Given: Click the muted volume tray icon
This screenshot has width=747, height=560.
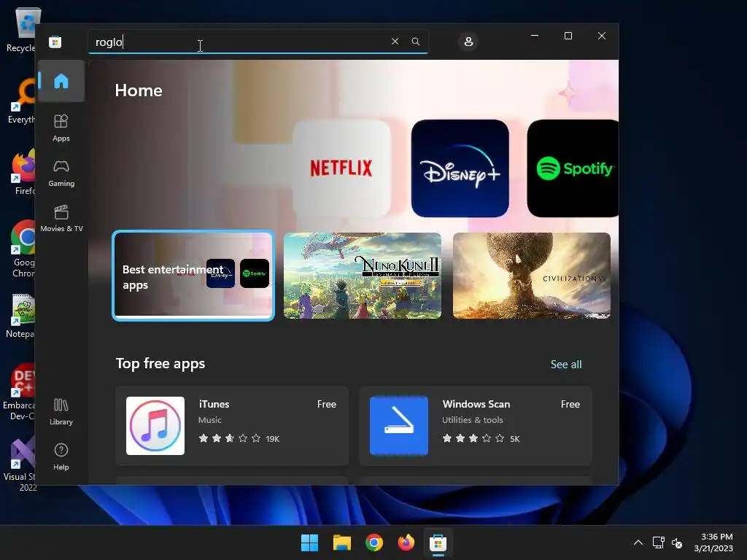Looking at the screenshot, I should coord(677,542).
